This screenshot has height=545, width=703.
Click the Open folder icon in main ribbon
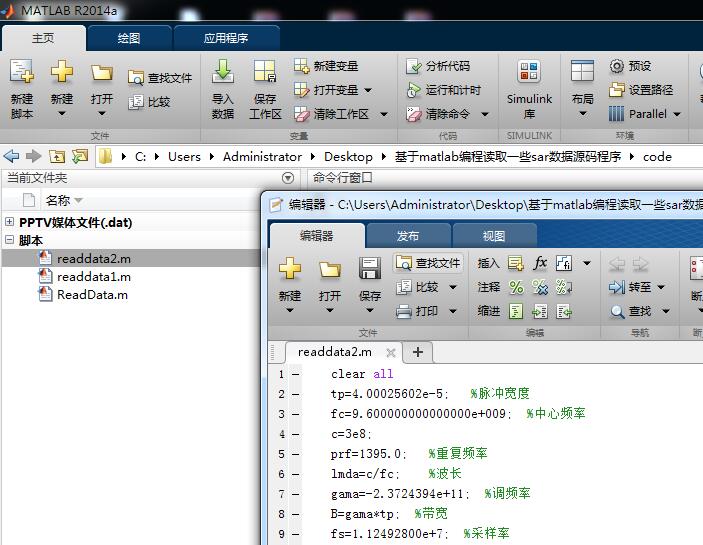coord(102,73)
